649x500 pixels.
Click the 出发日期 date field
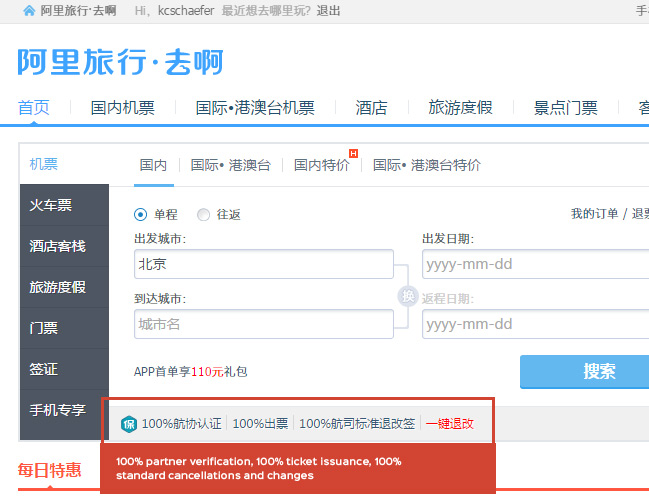point(536,264)
